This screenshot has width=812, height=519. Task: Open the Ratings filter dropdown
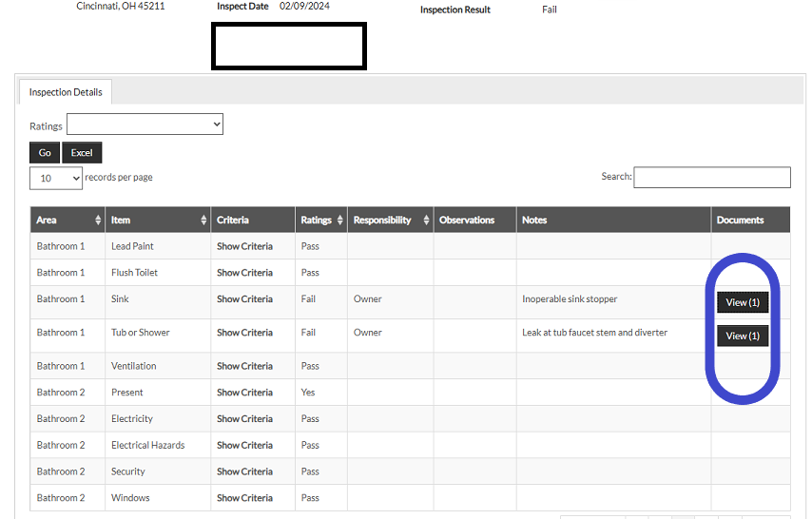pyautogui.click(x=145, y=125)
